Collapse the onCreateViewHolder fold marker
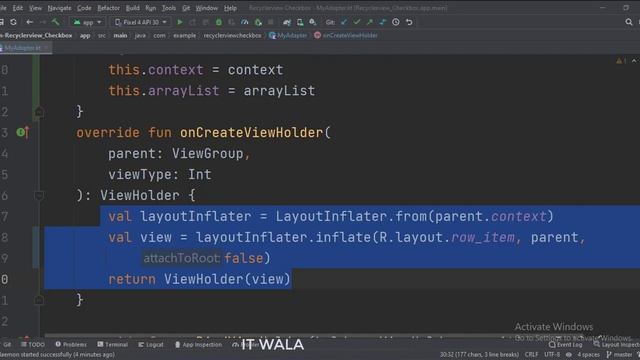 point(39,196)
